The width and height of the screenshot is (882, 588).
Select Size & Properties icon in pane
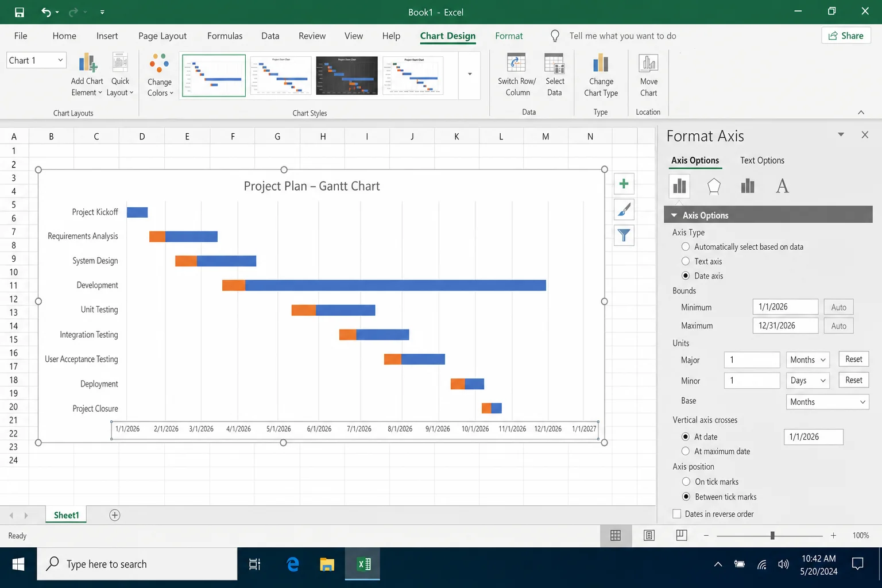click(748, 185)
